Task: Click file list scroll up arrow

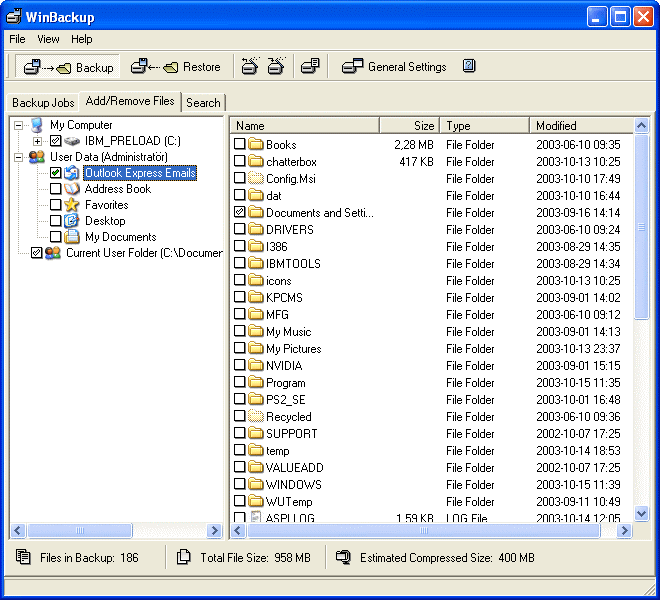Action: 641,125
